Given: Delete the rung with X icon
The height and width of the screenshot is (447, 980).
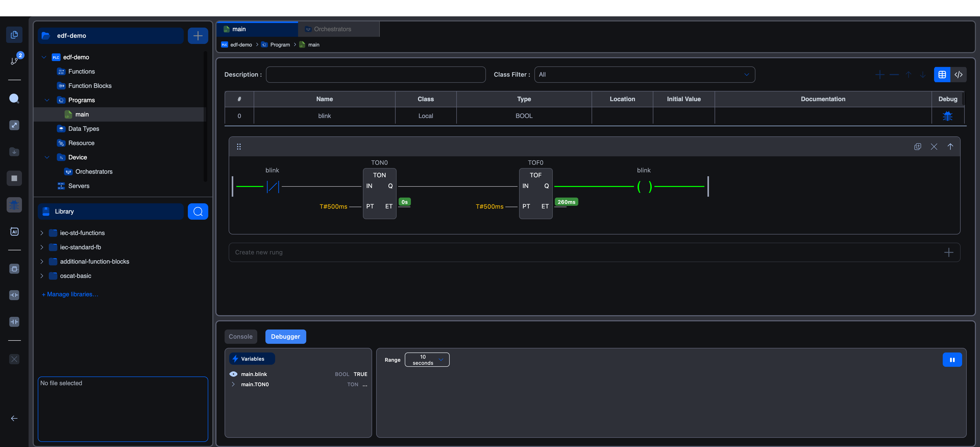Looking at the screenshot, I should pos(934,147).
